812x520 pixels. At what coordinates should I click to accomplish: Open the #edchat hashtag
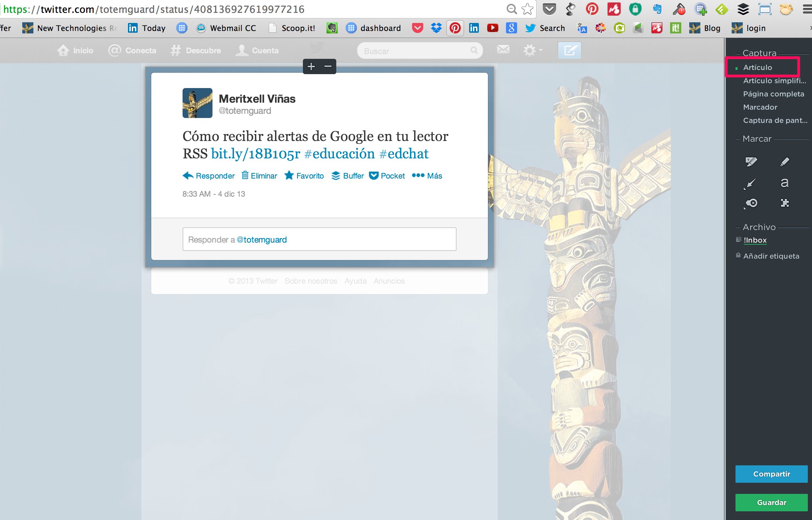pyautogui.click(x=404, y=153)
